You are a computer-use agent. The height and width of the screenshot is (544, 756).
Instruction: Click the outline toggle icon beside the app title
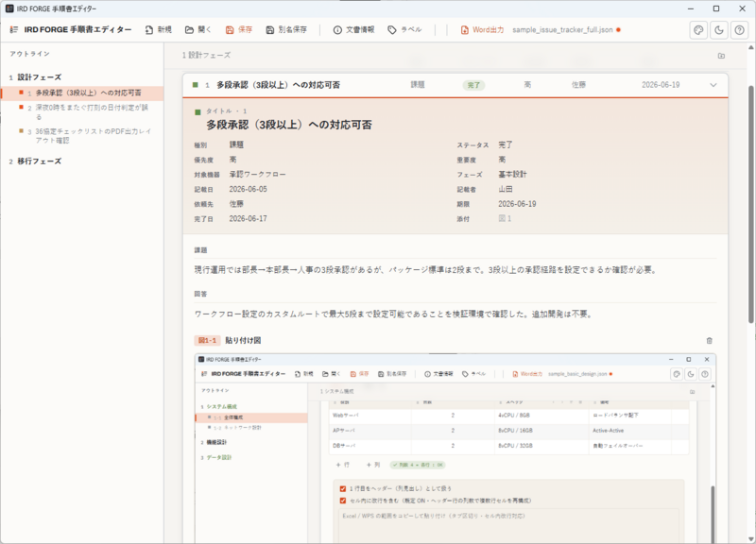[x=14, y=29]
